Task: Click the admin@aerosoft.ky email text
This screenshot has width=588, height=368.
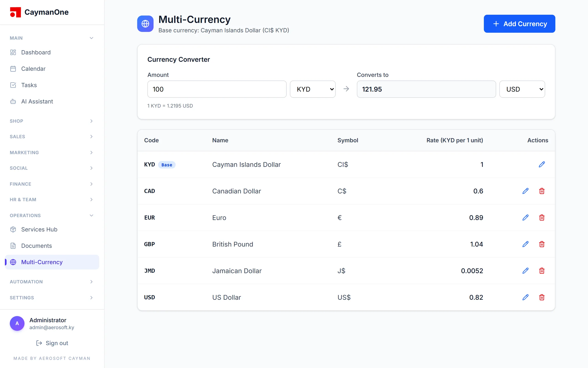Action: tap(52, 327)
